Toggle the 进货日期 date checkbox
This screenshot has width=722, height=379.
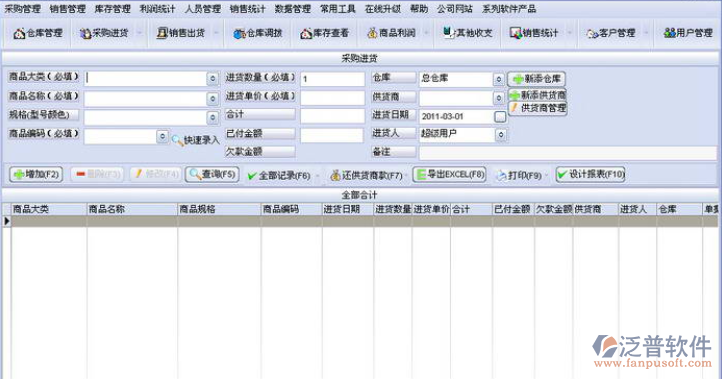[x=500, y=117]
